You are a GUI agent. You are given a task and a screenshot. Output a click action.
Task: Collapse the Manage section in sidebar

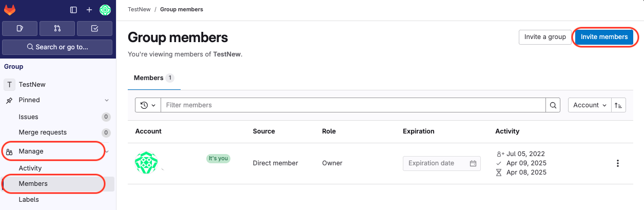pos(107,151)
